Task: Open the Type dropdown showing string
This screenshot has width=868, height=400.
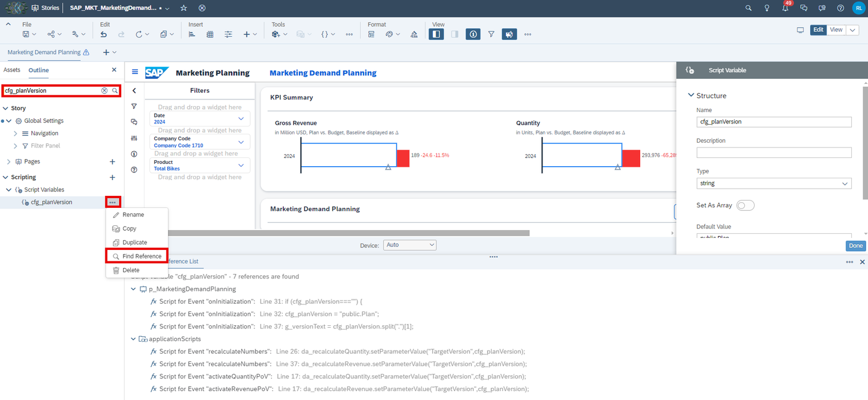Action: [x=774, y=183]
